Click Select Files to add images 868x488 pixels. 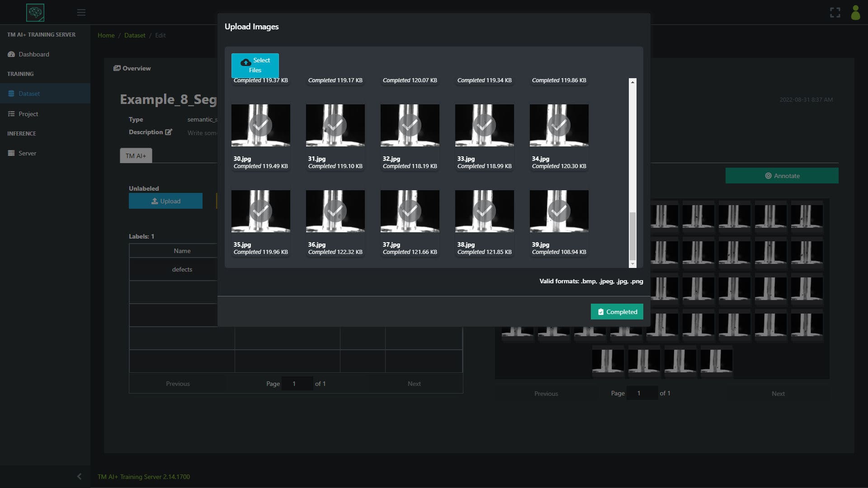tap(255, 65)
